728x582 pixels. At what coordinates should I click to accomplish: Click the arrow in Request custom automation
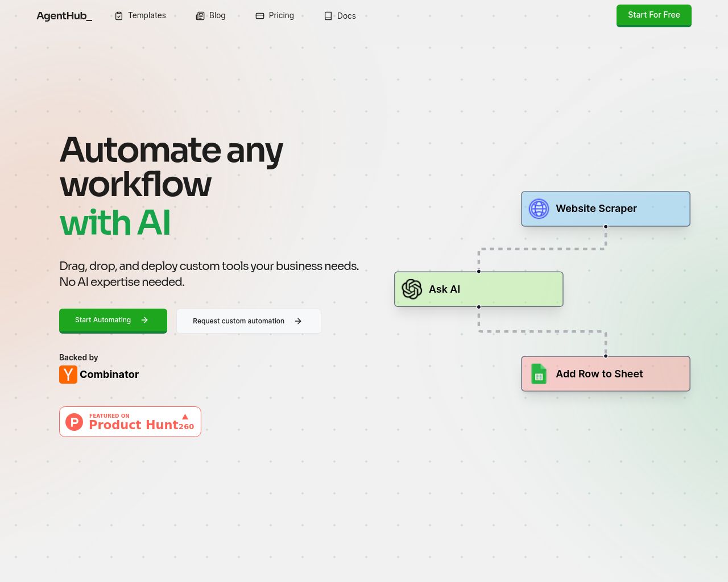click(x=298, y=321)
